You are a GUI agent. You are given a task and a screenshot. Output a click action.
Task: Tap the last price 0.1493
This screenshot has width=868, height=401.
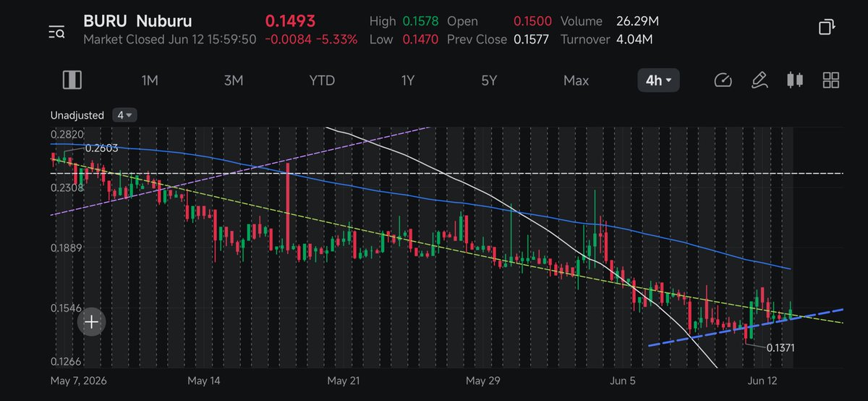point(290,21)
